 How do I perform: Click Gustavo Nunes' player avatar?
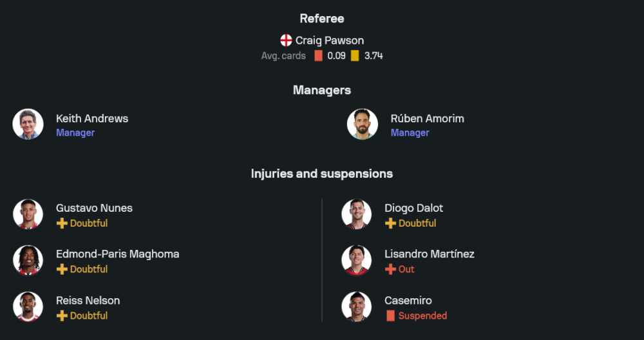(x=28, y=214)
